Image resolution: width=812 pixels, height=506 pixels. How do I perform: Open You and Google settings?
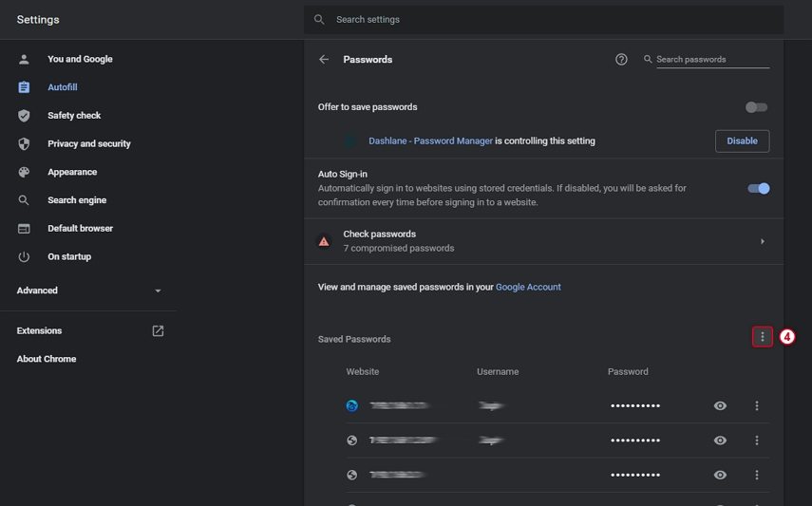tap(80, 59)
